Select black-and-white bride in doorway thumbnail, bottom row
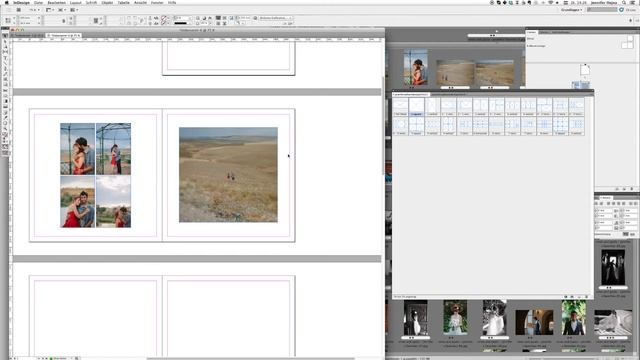Viewport: 640px width, 360px height. [x=416, y=318]
